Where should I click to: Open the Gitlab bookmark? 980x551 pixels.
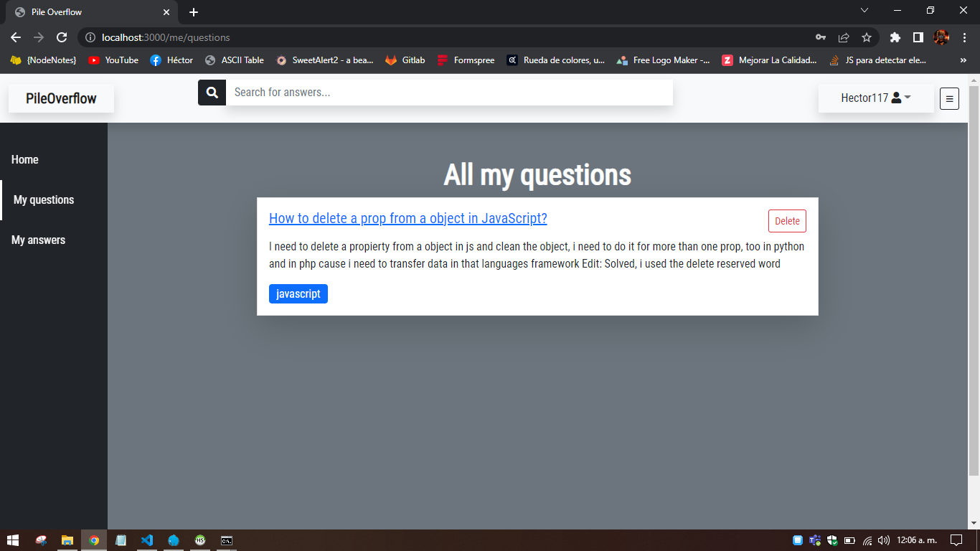pos(405,60)
